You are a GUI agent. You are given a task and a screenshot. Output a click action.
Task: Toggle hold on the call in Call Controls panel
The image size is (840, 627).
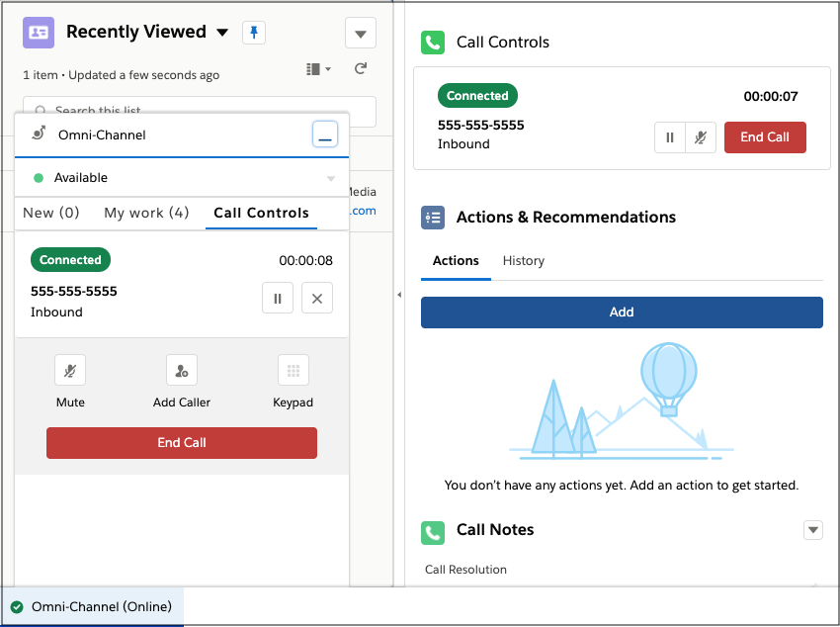coord(669,137)
